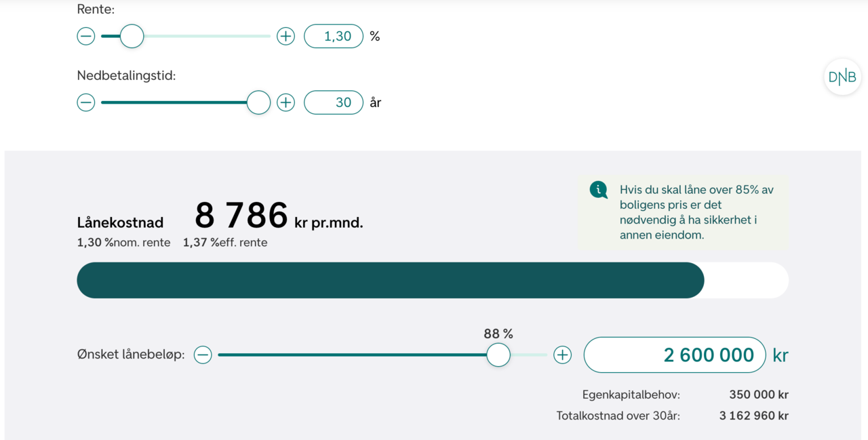
Task: Focus the Nedbetalingstid years input field
Action: (334, 102)
